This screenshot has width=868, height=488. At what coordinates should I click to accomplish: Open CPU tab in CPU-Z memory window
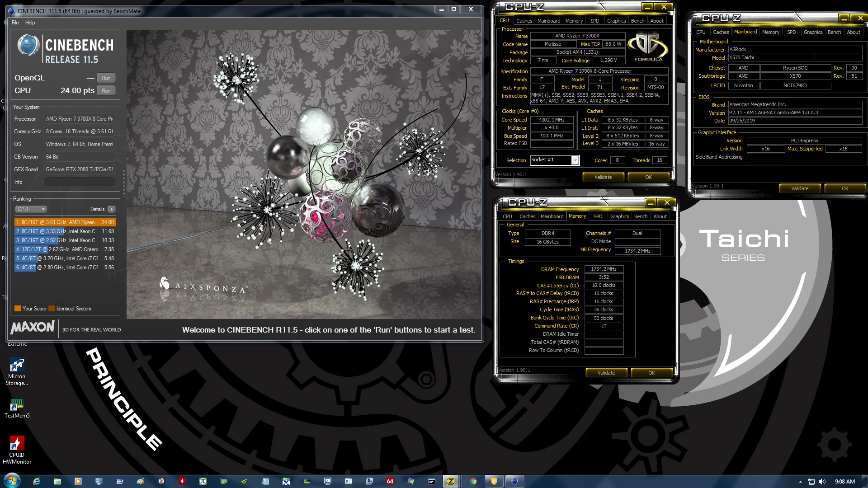[507, 216]
